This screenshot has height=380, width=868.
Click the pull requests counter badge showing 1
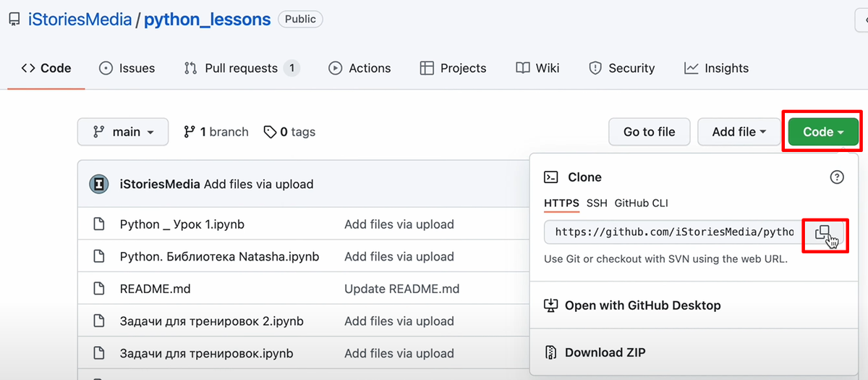pyautogui.click(x=292, y=68)
